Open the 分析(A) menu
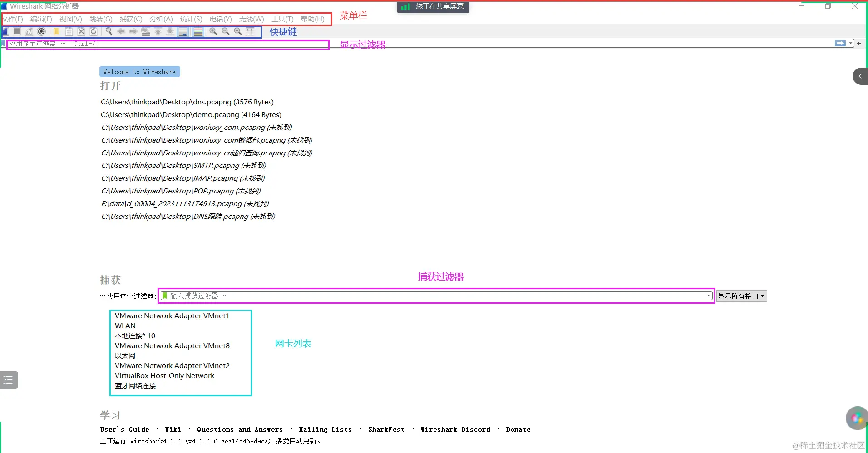This screenshot has height=453, width=868. [161, 19]
